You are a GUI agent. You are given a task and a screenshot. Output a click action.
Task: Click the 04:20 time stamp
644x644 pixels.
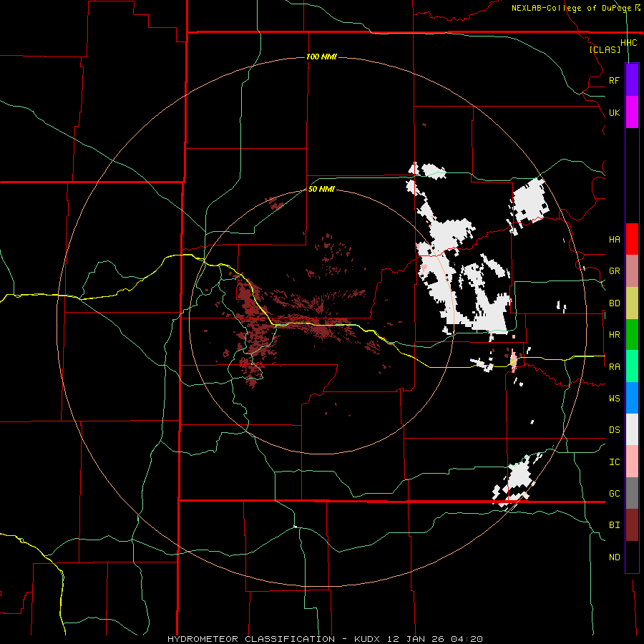(x=467, y=639)
